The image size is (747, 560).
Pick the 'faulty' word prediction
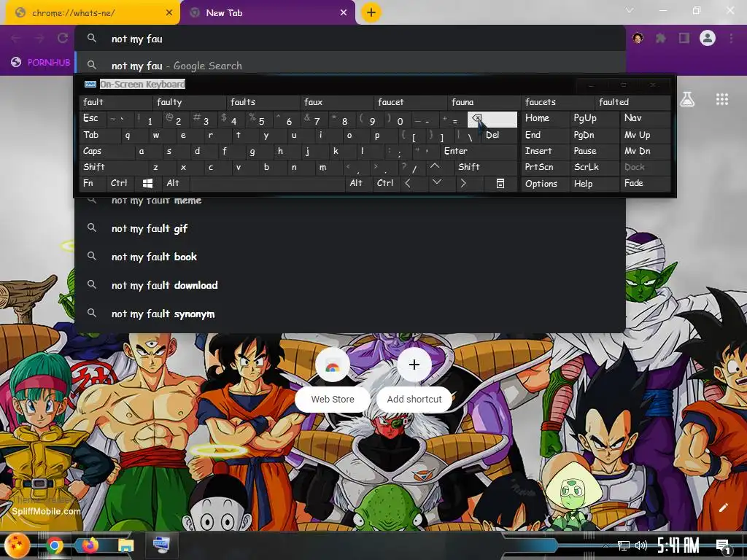pos(190,102)
